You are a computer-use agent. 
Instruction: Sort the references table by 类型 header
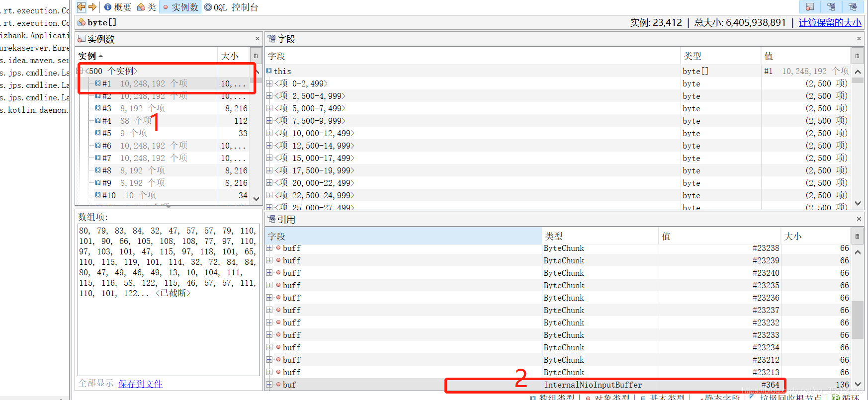pos(600,236)
